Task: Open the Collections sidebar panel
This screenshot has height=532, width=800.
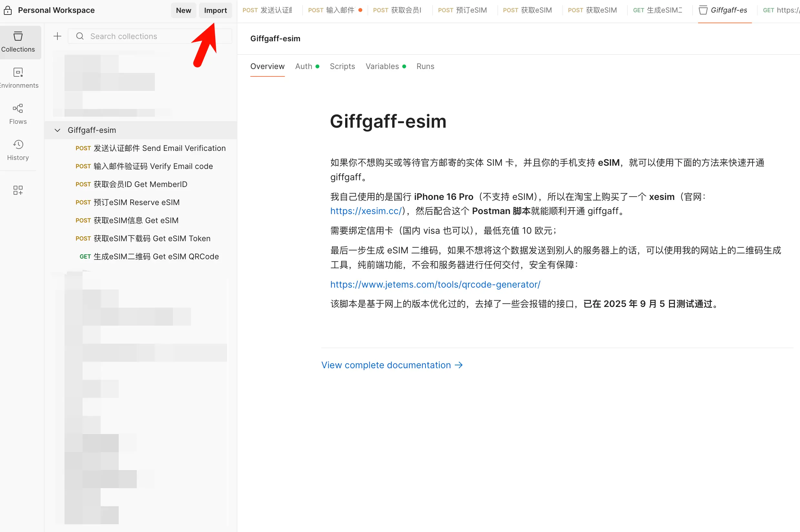Action: pos(18,42)
